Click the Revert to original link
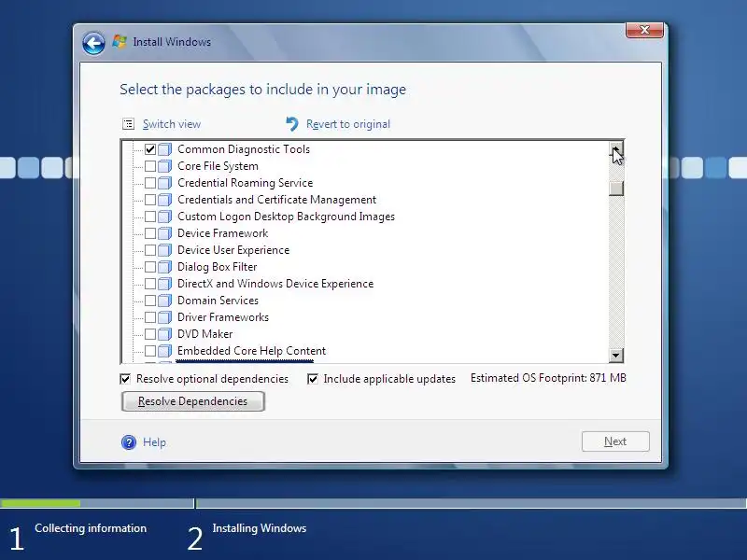This screenshot has width=747, height=560. 347,124
